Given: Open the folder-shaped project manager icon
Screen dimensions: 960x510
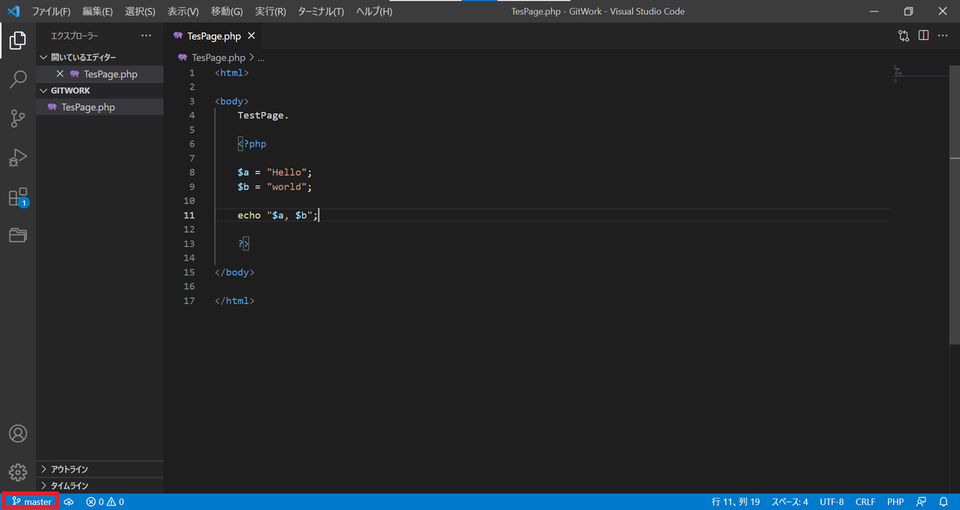Looking at the screenshot, I should (18, 235).
